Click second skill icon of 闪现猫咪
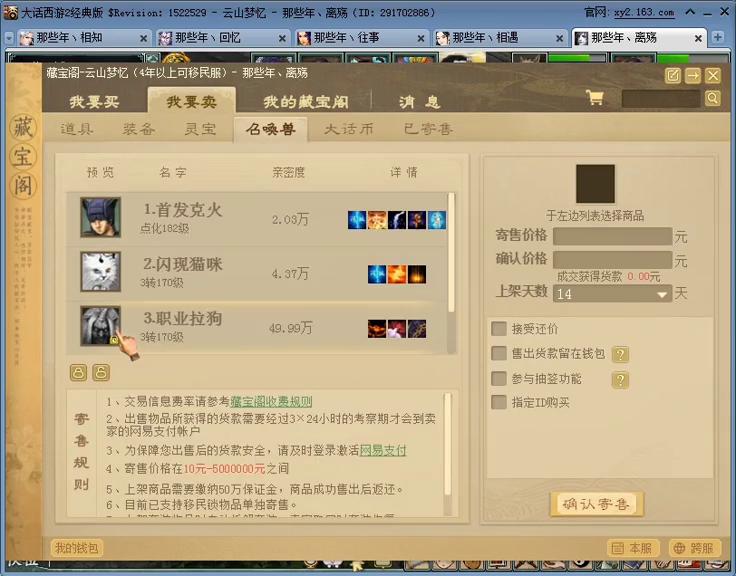 [x=397, y=275]
